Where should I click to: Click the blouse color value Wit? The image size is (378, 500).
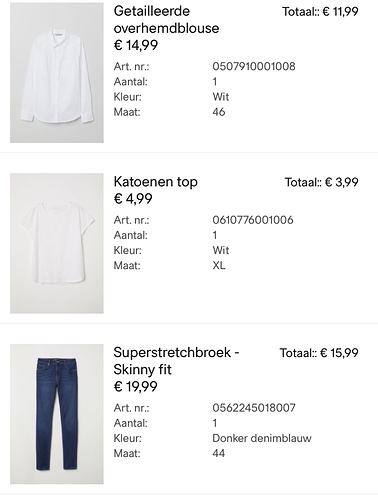pyautogui.click(x=221, y=97)
